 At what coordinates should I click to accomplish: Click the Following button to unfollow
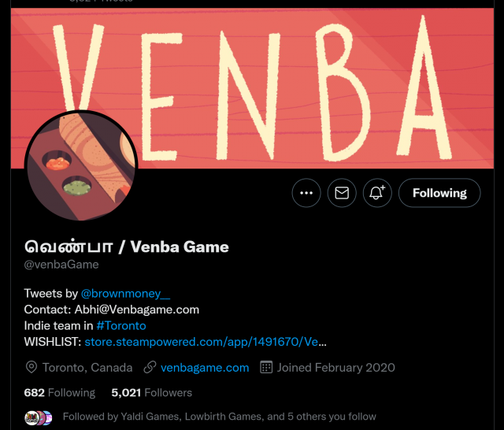tap(439, 193)
